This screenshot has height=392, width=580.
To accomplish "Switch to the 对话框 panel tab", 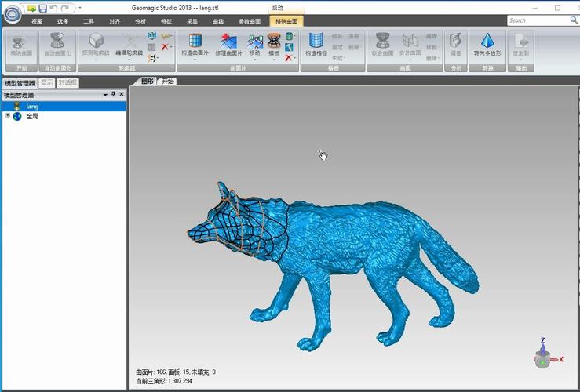I will click(67, 82).
